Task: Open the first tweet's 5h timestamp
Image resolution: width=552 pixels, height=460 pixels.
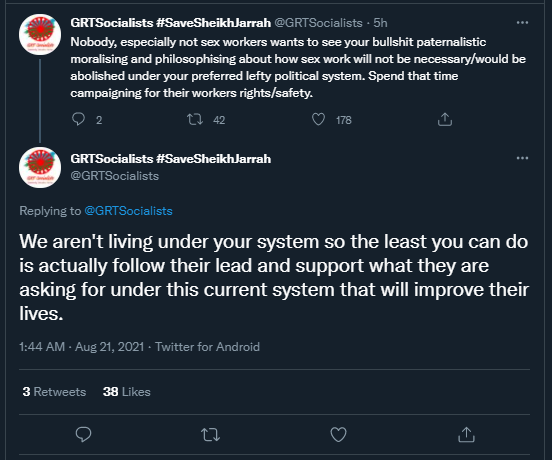Action: pyautogui.click(x=380, y=23)
